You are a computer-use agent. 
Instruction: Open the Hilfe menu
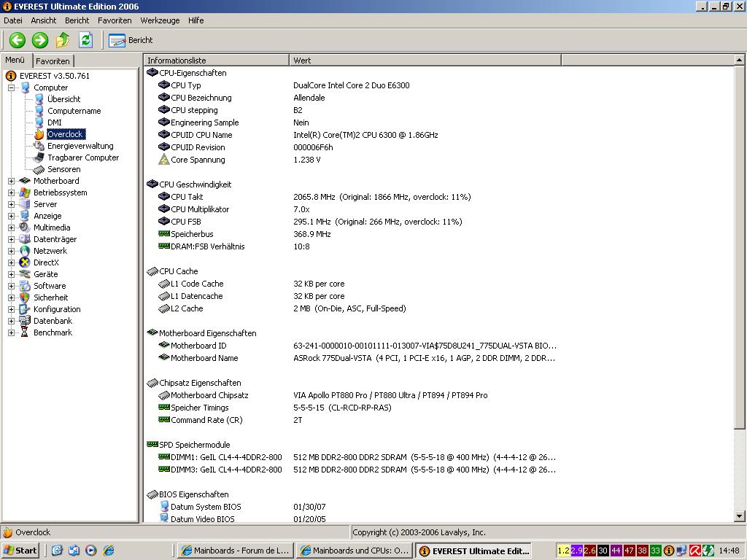click(x=196, y=20)
